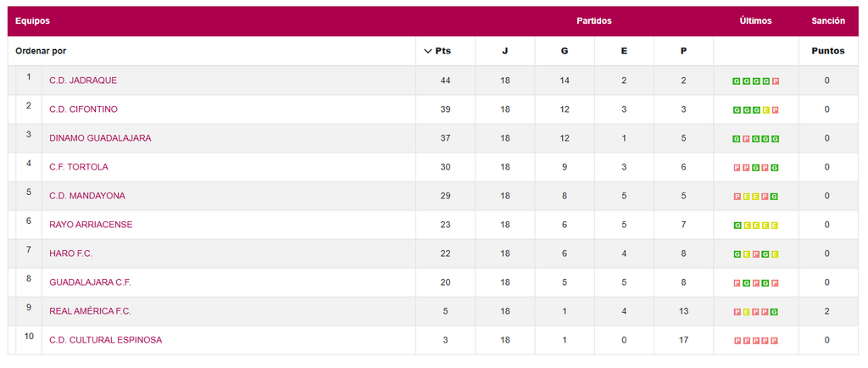868x368 pixels.
Task: Click the red P badge in Dinamo Guadalajara's row
Action: (747, 139)
